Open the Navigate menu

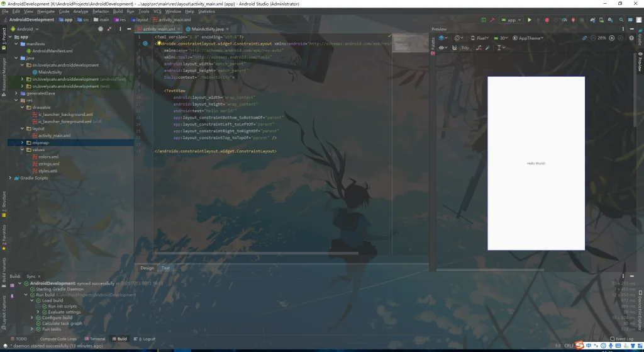click(x=45, y=11)
